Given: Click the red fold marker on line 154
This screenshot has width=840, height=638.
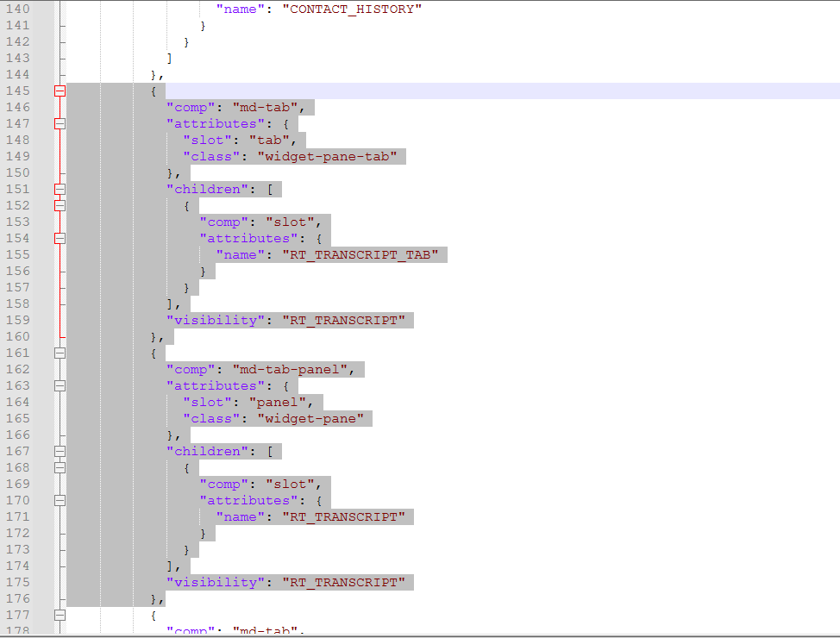Looking at the screenshot, I should coord(60,238).
